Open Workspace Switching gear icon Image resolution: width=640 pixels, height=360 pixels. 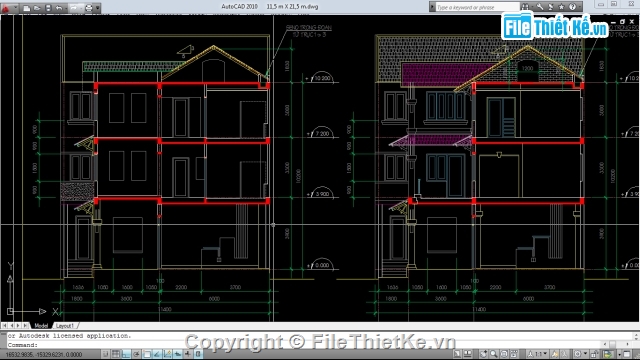pos(578,354)
